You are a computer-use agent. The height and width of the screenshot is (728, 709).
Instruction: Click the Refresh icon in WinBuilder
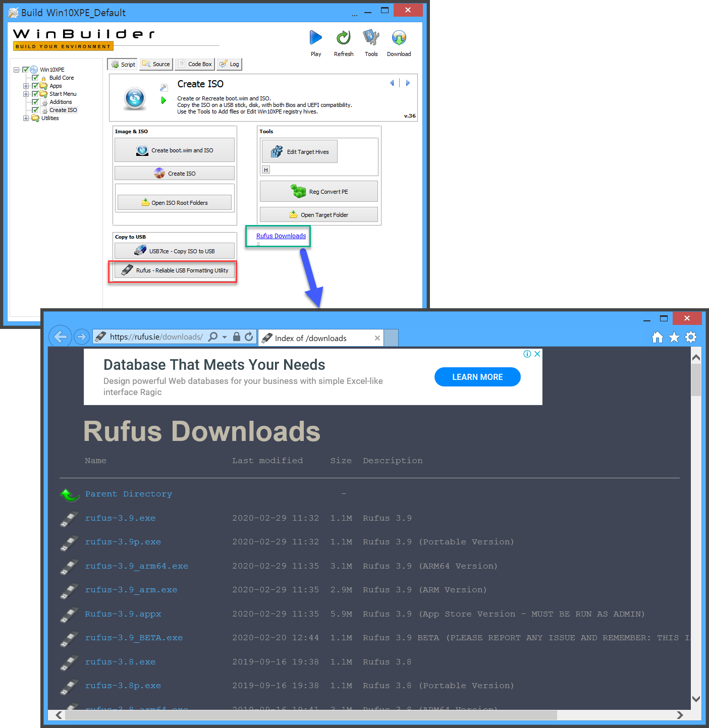coord(344,38)
